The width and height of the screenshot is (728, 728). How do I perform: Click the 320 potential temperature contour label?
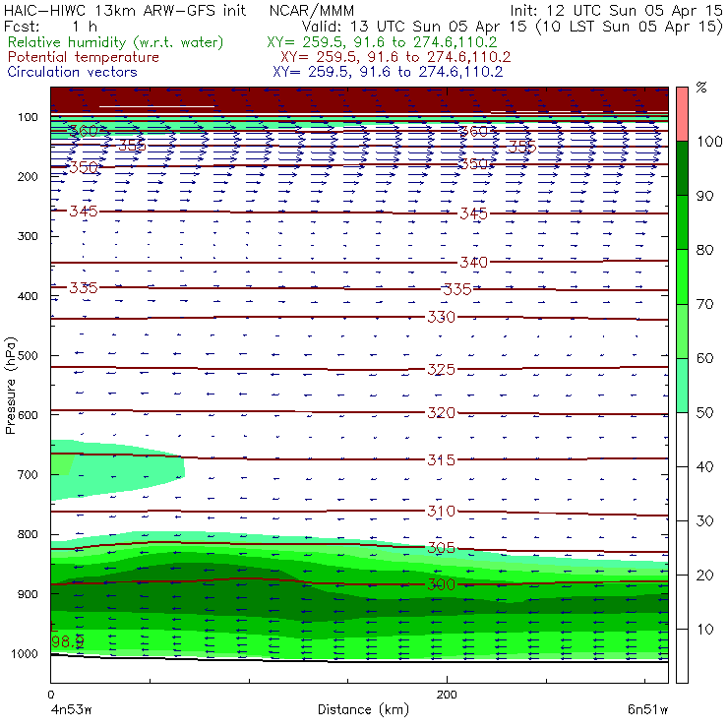[x=441, y=413]
